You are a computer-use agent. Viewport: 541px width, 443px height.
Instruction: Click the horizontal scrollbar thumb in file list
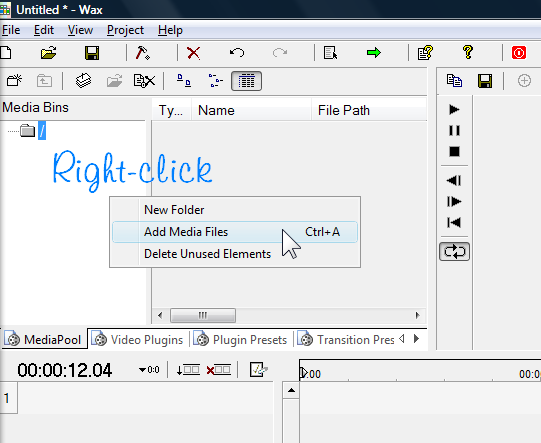[203, 315]
